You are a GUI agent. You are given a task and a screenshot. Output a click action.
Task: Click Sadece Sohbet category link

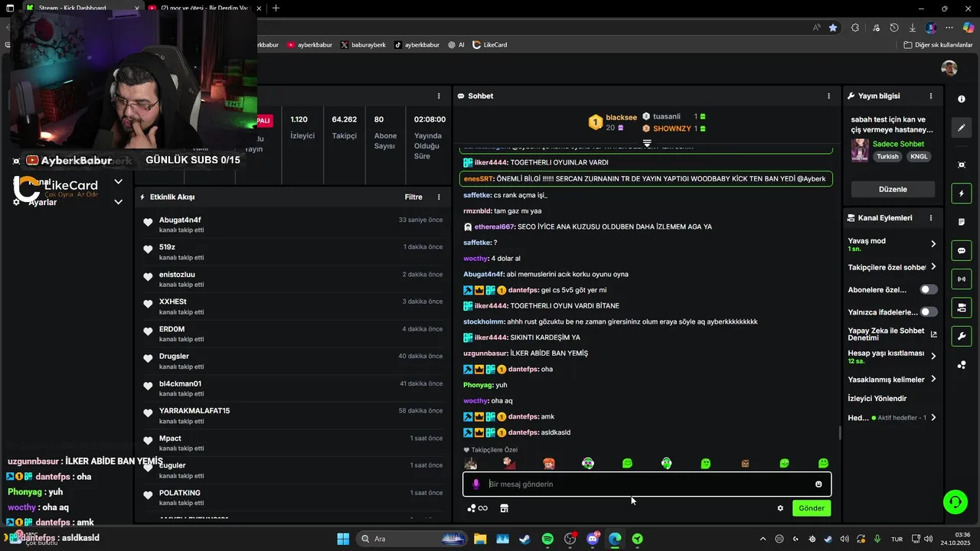[x=898, y=144]
